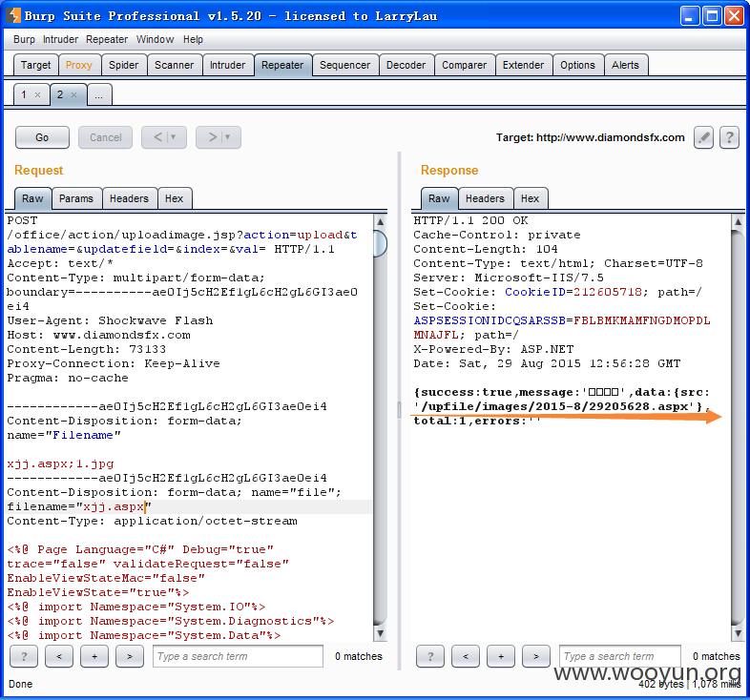The width and height of the screenshot is (750, 700).
Task: Click request search '+' options button
Action: point(94,656)
